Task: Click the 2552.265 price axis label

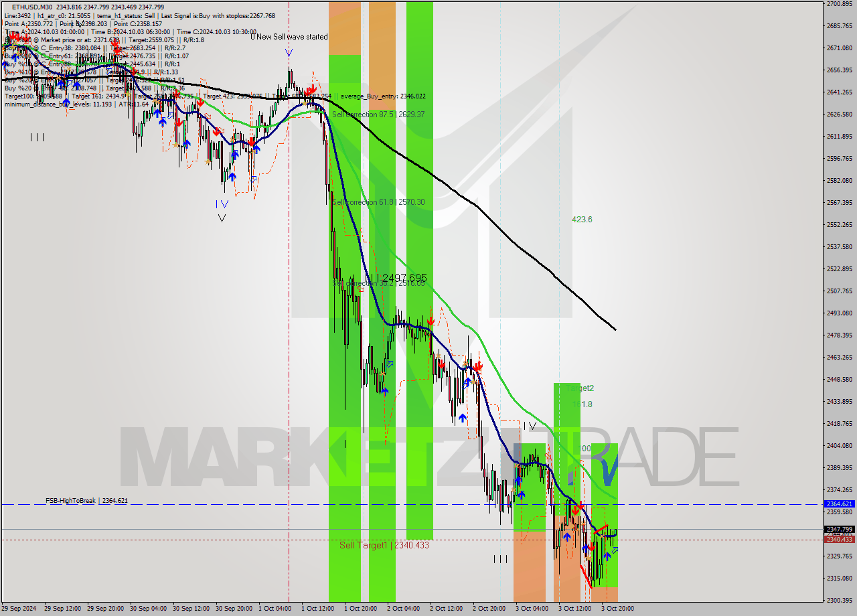Action: coord(839,224)
